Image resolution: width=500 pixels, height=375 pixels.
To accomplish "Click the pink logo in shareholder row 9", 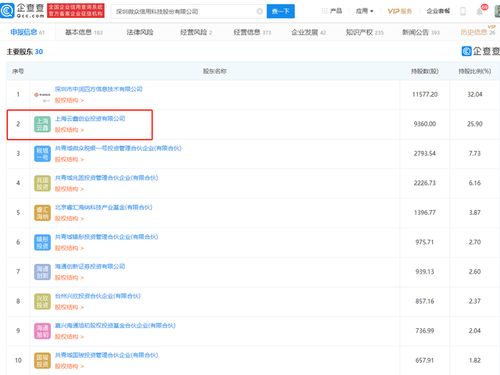I will pyautogui.click(x=42, y=331).
